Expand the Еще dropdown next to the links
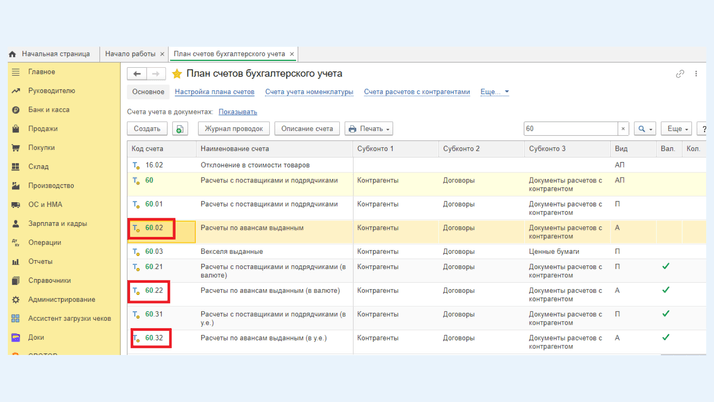 coord(494,92)
